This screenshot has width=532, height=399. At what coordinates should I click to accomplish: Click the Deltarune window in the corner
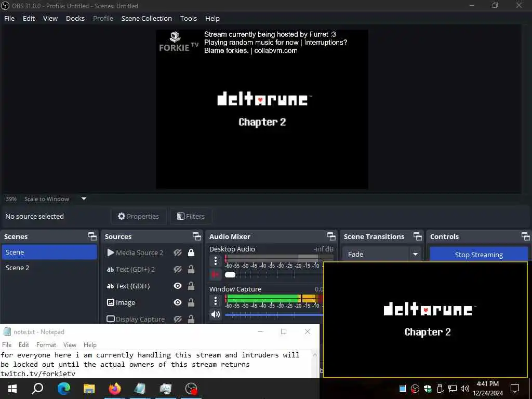pyautogui.click(x=425, y=320)
